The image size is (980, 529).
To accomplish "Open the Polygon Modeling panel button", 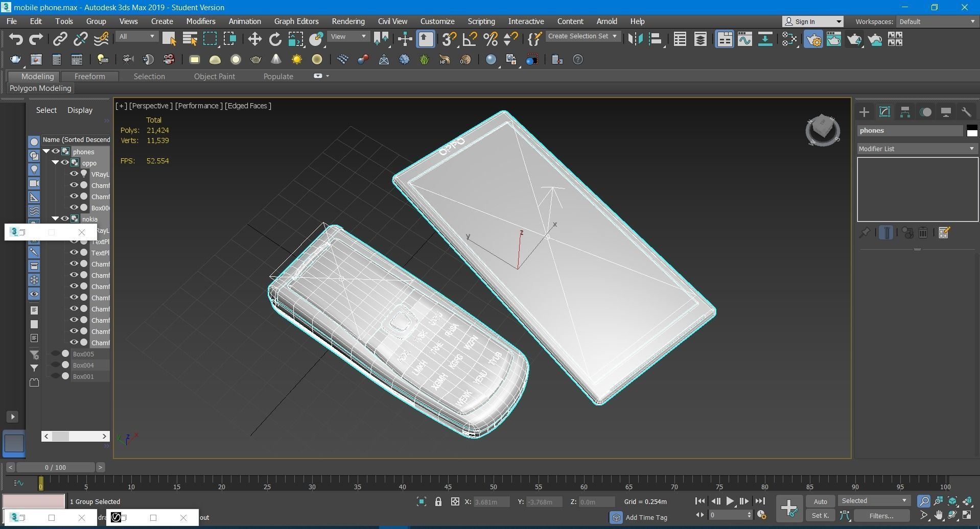I will click(x=40, y=88).
